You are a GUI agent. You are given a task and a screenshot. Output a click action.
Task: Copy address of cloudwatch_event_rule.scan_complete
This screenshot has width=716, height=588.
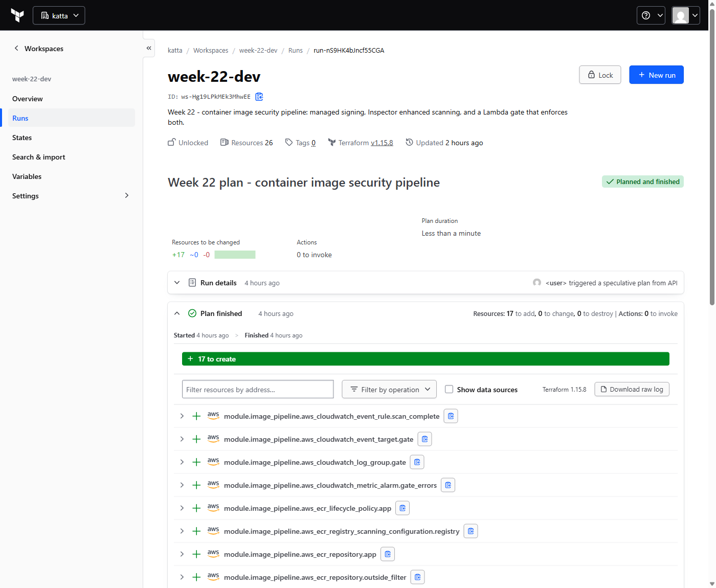click(451, 416)
